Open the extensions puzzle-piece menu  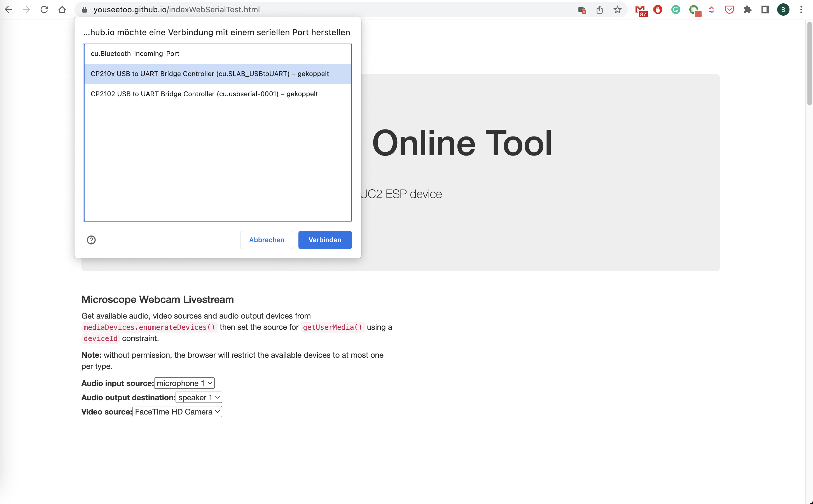(747, 10)
